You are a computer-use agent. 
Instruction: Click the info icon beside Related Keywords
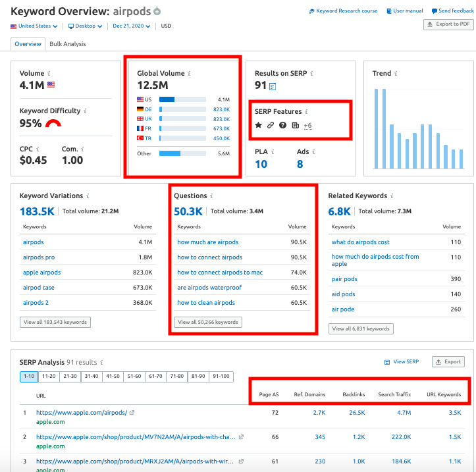[x=392, y=196]
